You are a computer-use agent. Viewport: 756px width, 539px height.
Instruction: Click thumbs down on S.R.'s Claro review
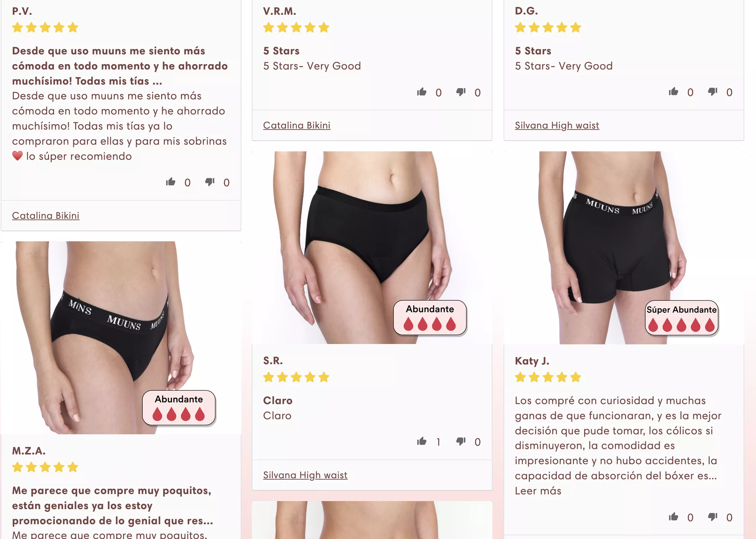(461, 441)
